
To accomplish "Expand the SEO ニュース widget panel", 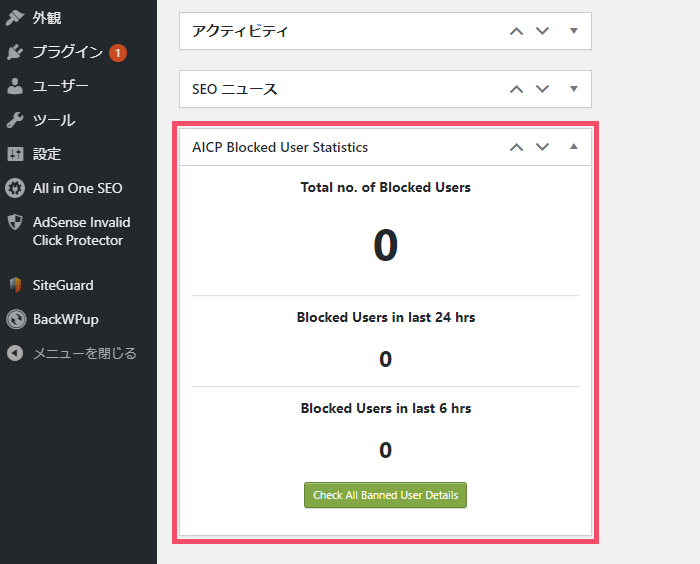I will pyautogui.click(x=574, y=88).
